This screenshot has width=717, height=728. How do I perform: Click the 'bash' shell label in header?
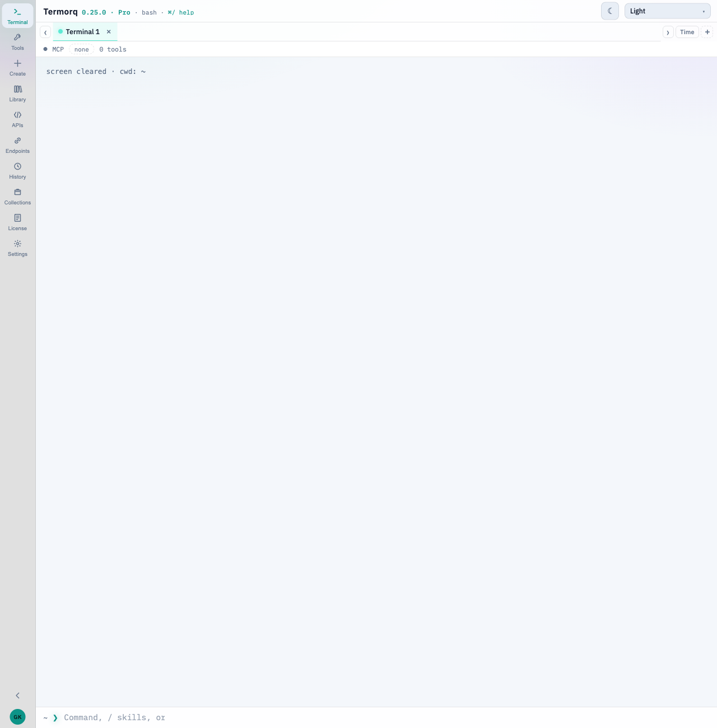[x=149, y=12]
